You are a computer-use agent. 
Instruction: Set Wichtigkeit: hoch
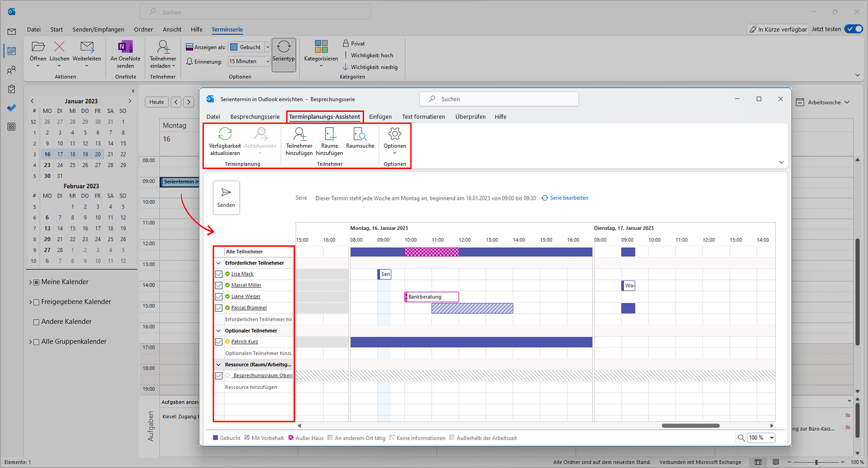[x=368, y=55]
